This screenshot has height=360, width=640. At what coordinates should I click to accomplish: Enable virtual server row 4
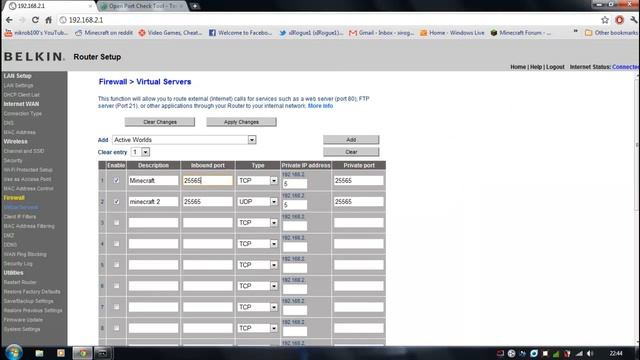pyautogui.click(x=116, y=244)
